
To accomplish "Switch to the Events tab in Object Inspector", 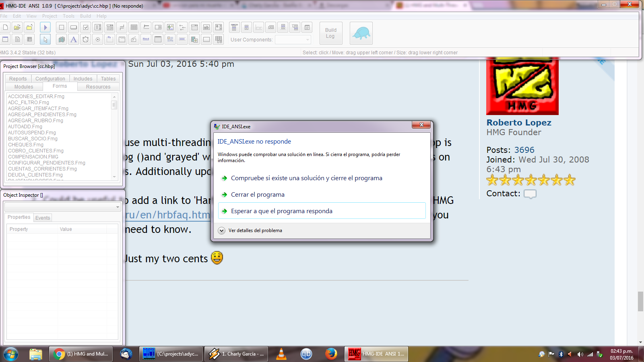I will tap(43, 218).
